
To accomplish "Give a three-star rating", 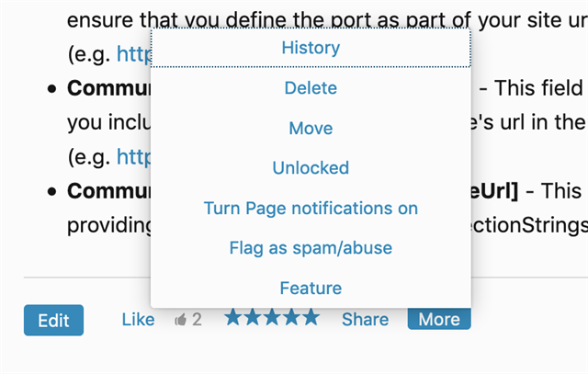I will (272, 317).
